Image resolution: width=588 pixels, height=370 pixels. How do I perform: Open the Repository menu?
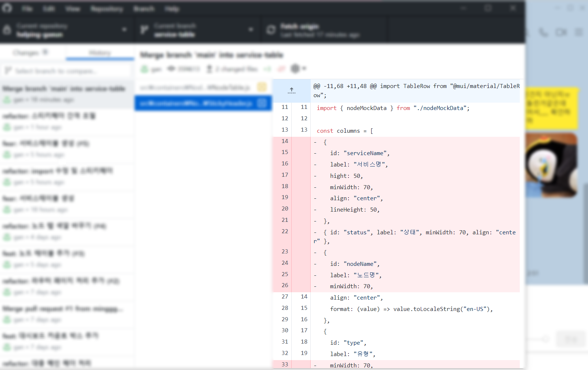click(x=107, y=8)
